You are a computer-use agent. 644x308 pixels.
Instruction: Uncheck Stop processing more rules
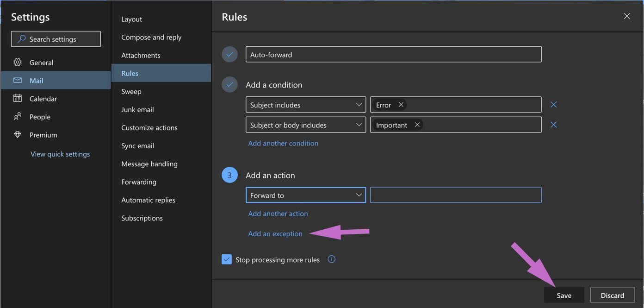click(x=227, y=259)
